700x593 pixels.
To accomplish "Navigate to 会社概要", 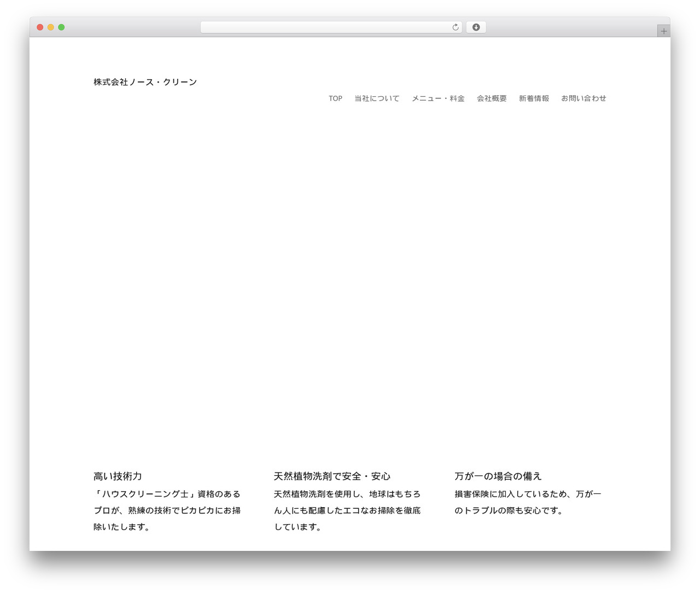I will [x=492, y=98].
